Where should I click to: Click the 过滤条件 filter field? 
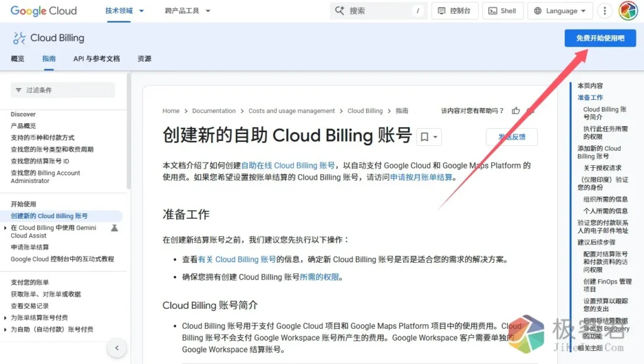63,90
